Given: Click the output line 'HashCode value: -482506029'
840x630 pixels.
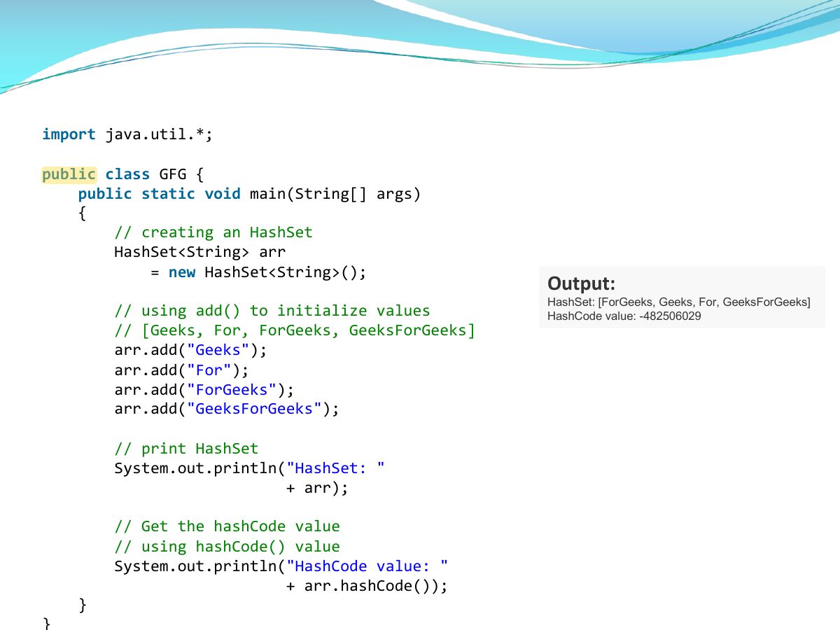Looking at the screenshot, I should (624, 316).
